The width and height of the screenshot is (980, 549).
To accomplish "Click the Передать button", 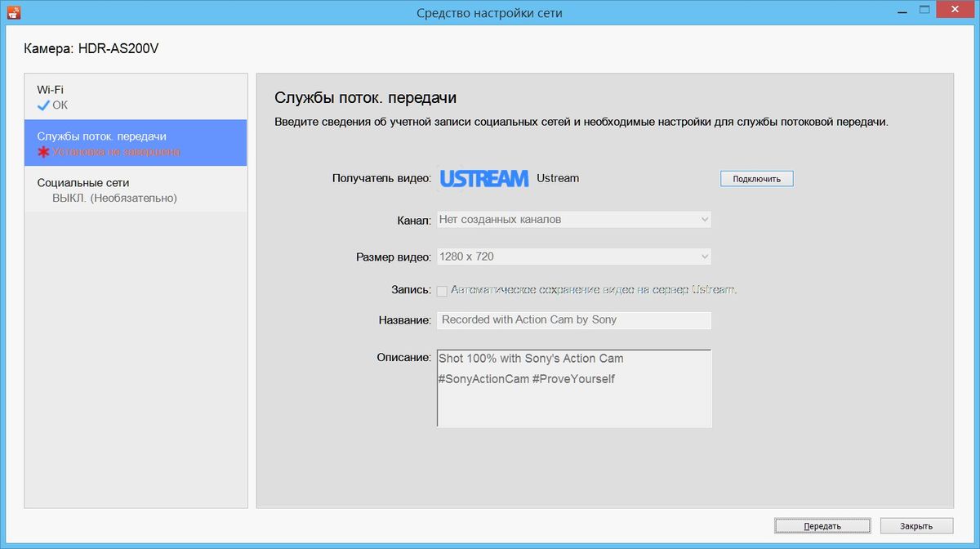I will click(x=822, y=525).
